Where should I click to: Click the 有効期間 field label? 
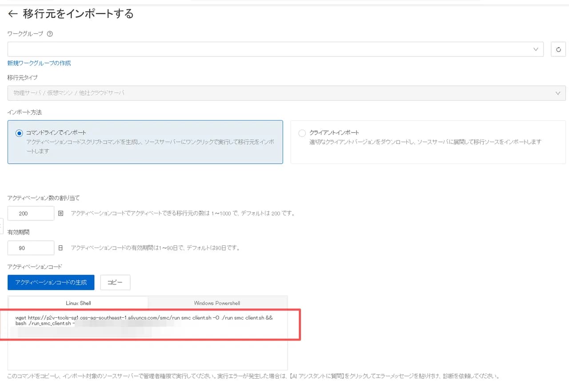(19, 232)
